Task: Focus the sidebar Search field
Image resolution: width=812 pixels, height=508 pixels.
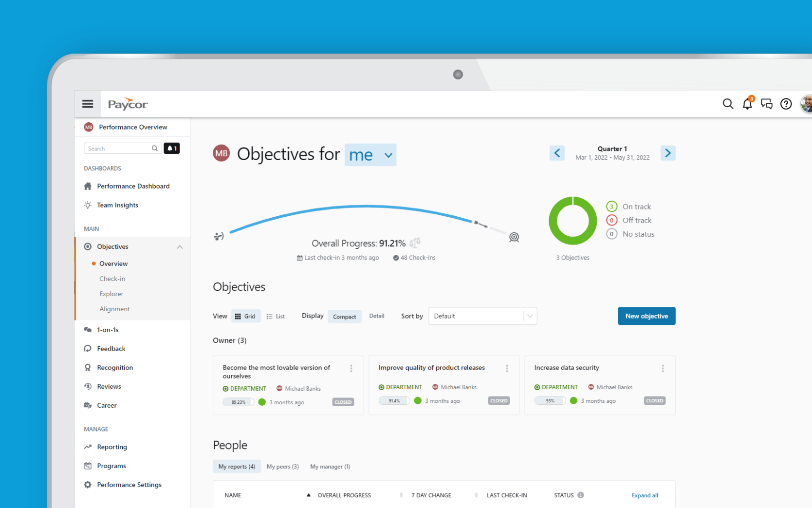Action: coord(123,148)
